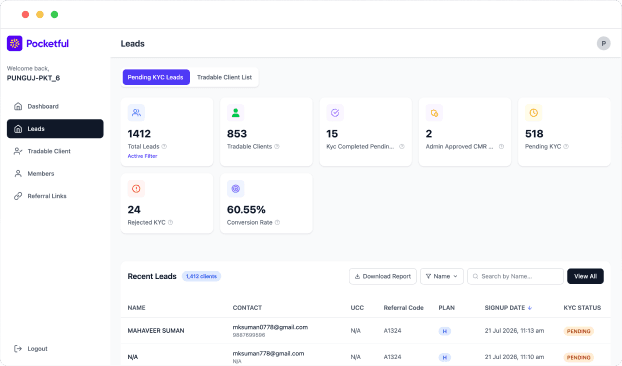
Task: Select the MAHAVEER SUMAN lead name
Action: click(156, 331)
